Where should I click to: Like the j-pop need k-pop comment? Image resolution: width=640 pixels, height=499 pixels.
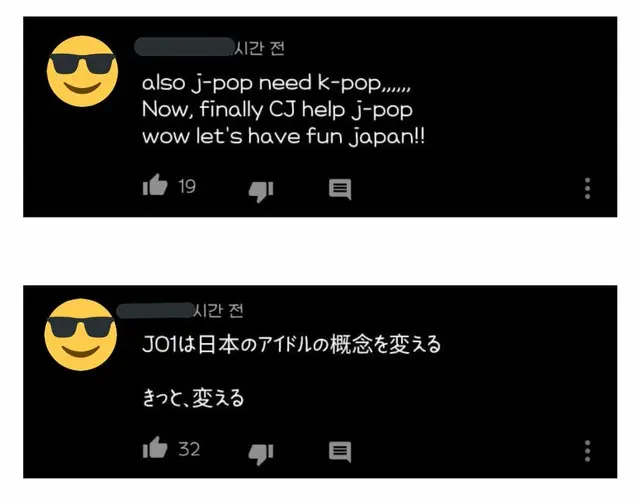[155, 185]
